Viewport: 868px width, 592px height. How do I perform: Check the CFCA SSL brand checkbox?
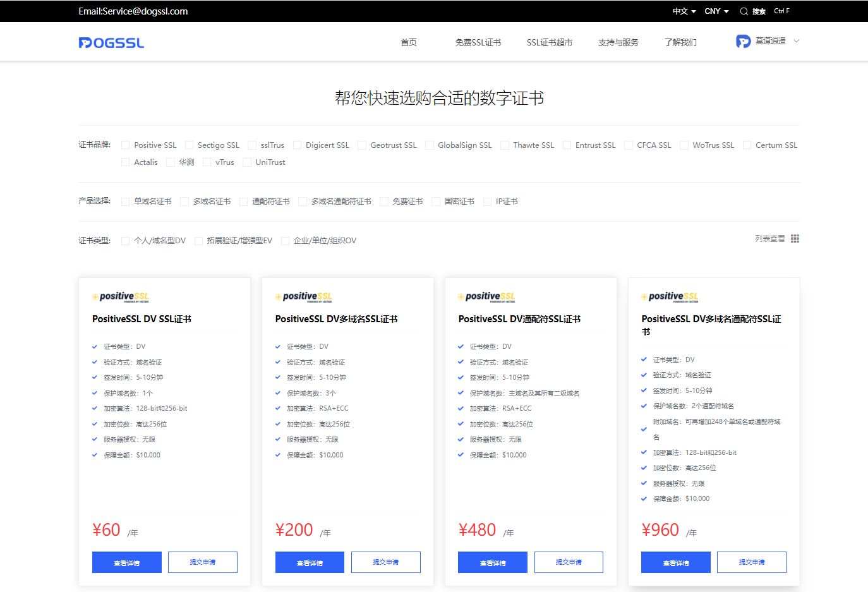[x=629, y=145]
